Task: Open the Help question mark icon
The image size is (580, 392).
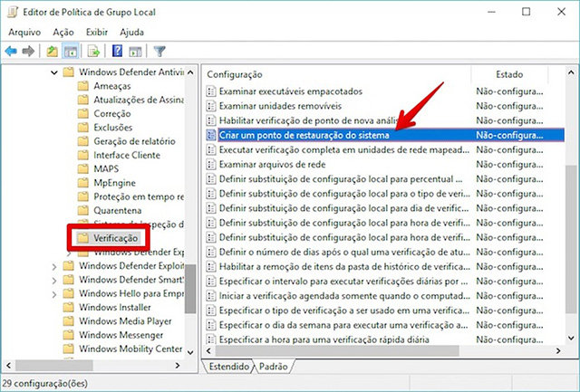Action: pos(117,51)
